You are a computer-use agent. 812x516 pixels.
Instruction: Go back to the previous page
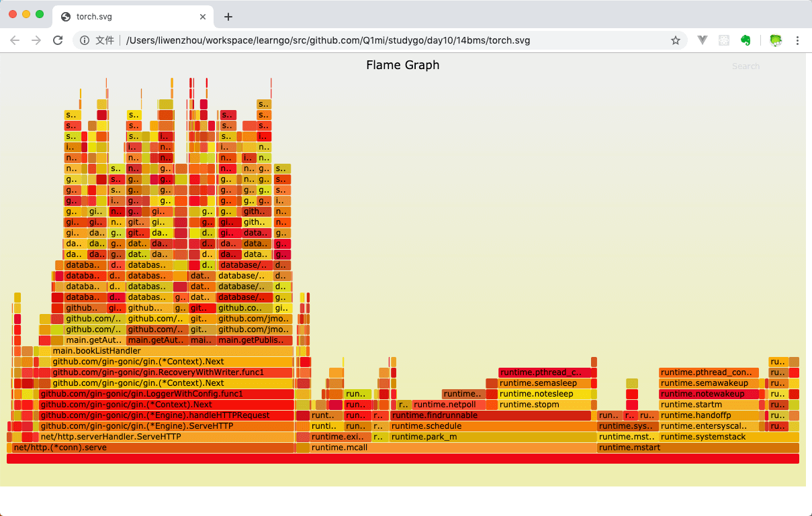[x=15, y=40]
